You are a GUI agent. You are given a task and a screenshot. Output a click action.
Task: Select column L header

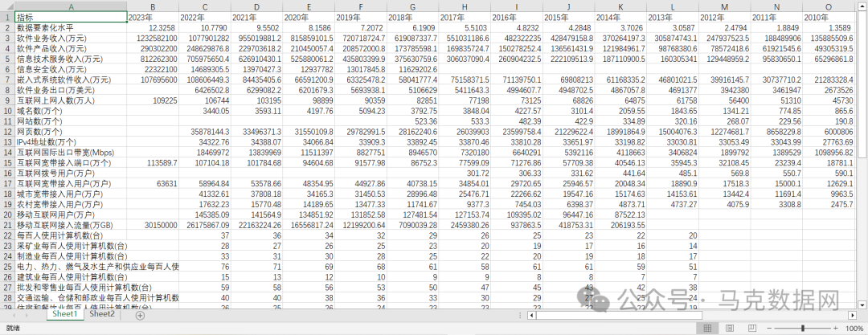(673, 6)
